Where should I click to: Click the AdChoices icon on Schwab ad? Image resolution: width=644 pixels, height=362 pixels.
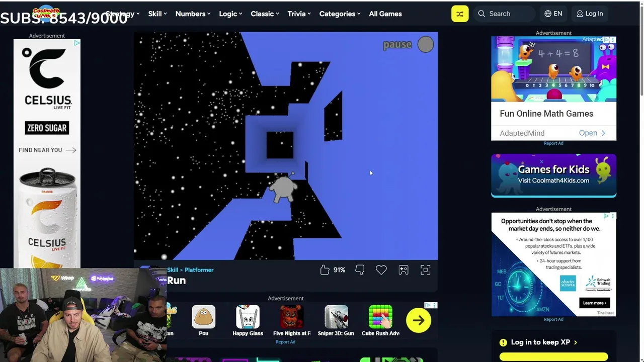click(606, 216)
